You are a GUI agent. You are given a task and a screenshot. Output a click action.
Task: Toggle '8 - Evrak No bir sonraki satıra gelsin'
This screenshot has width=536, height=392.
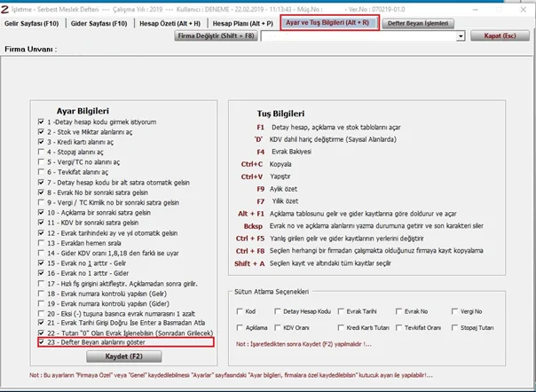click(41, 192)
